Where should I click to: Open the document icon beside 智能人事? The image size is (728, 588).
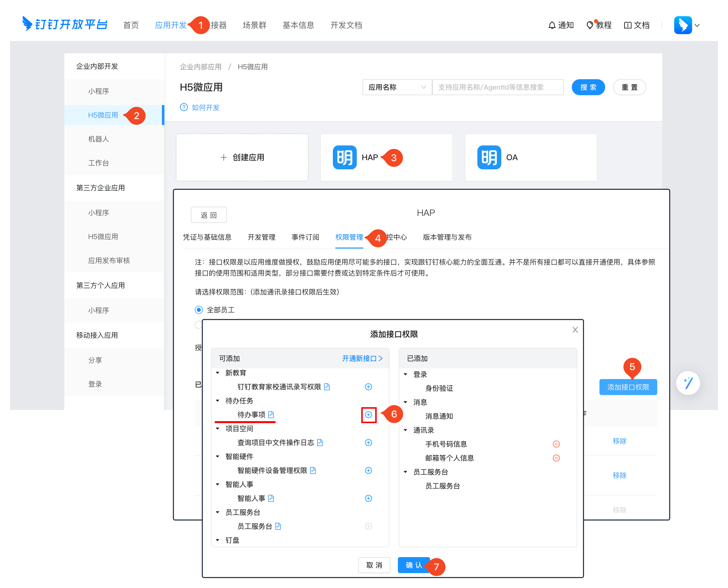[x=271, y=498]
